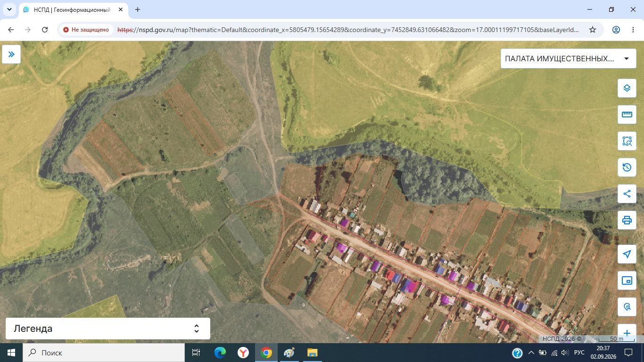Click the Не защищено security indicator
The image size is (644, 362).
coord(86,30)
